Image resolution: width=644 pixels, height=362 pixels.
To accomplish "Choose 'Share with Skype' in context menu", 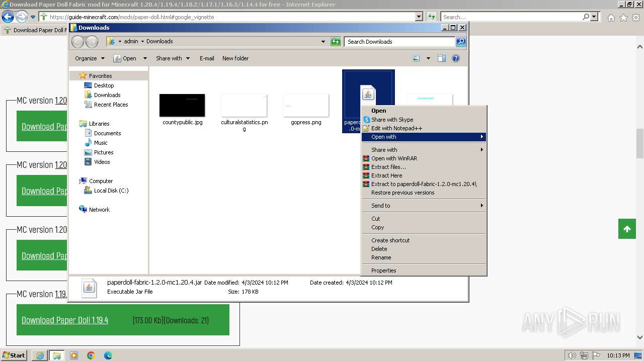I will (424, 120).
